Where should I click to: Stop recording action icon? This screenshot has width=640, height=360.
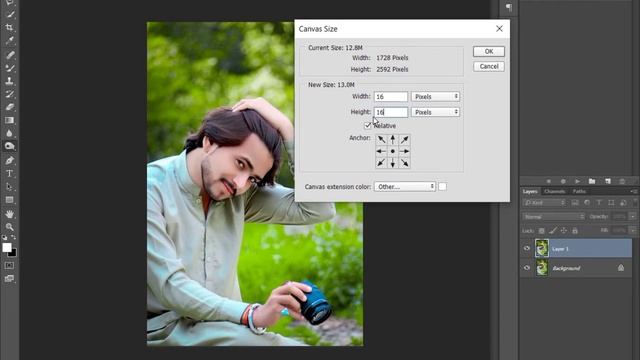click(549, 181)
